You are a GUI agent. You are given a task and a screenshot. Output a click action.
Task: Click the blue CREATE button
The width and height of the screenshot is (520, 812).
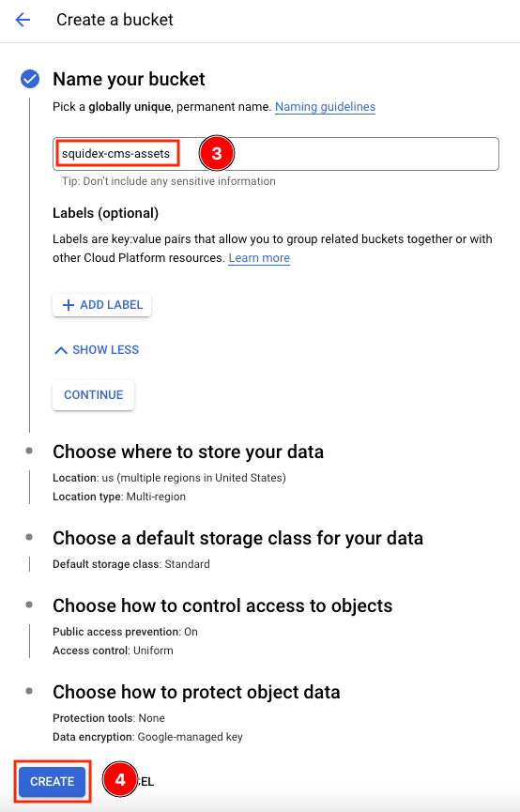pos(52,781)
